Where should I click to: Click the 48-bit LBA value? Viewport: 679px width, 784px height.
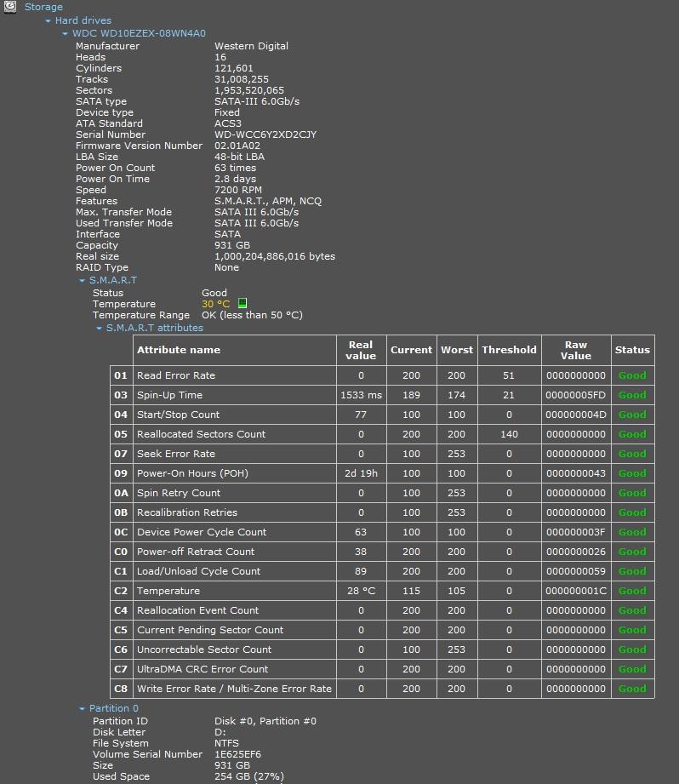point(239,157)
